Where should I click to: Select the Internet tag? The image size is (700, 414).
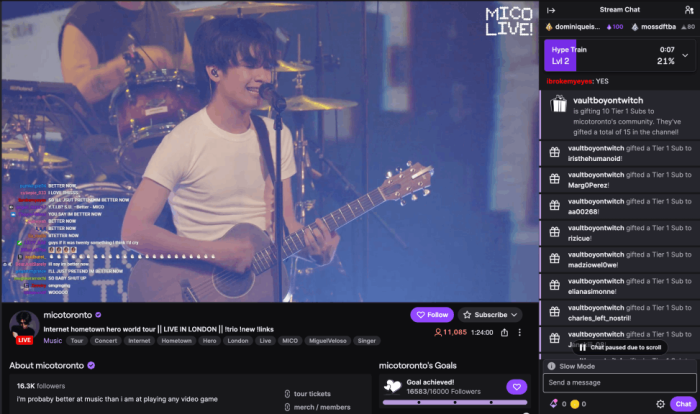[x=139, y=341]
